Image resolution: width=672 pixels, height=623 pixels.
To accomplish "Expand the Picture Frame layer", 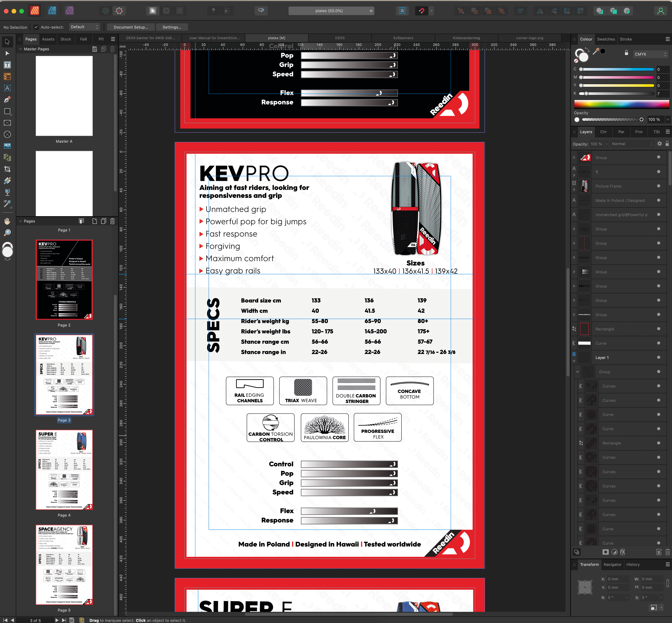I will [574, 190].
